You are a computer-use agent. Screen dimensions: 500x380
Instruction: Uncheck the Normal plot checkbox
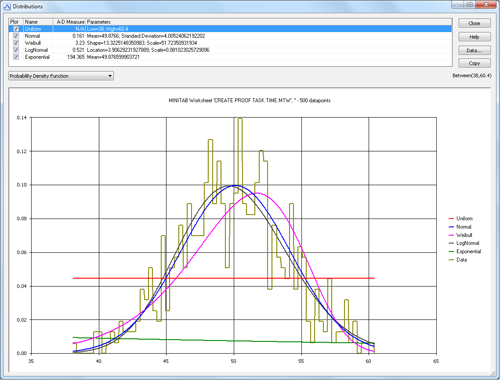16,36
